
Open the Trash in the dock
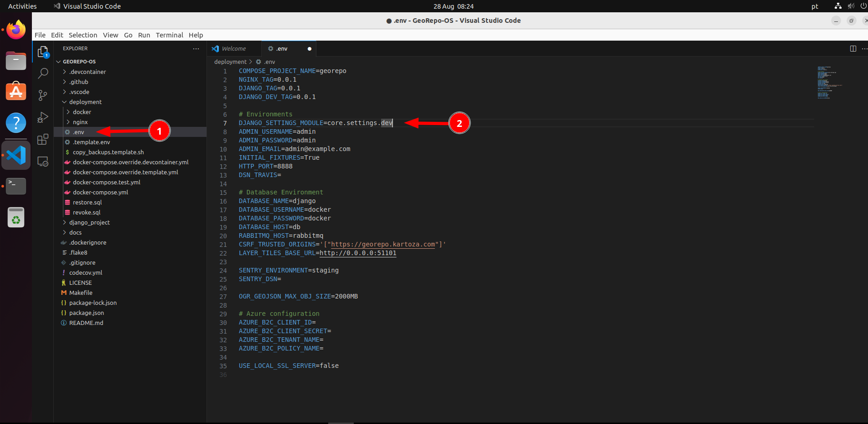tap(16, 217)
